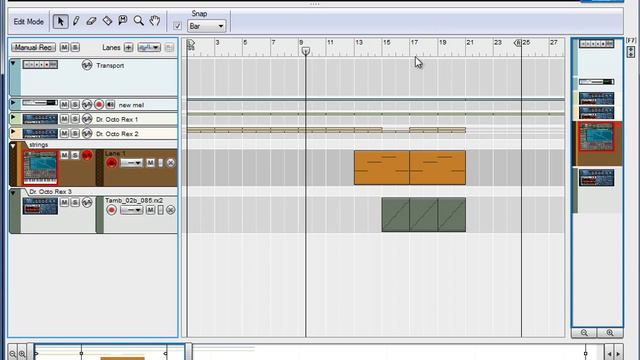Click the greyed delete-lane button by Lanes
The image size is (640, 360).
click(169, 47)
